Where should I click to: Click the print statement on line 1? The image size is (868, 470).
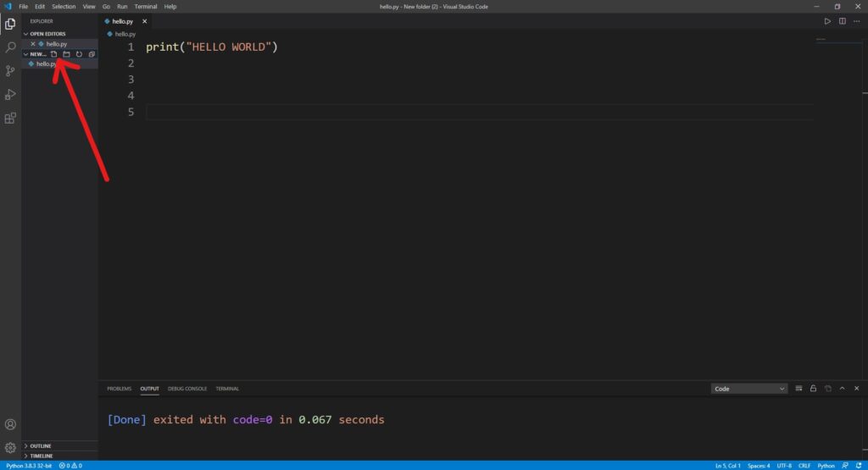211,47
